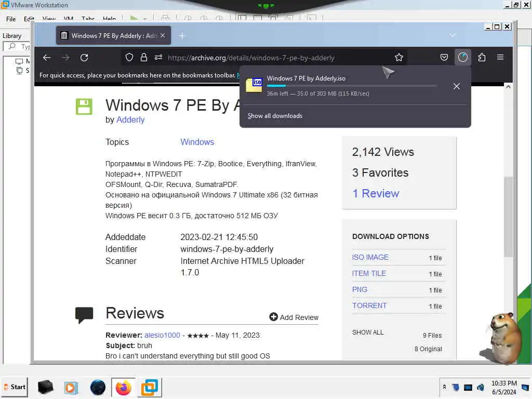The image size is (532, 399).
Task: Switch to Firefox taskbar button
Action: pyautogui.click(x=124, y=388)
